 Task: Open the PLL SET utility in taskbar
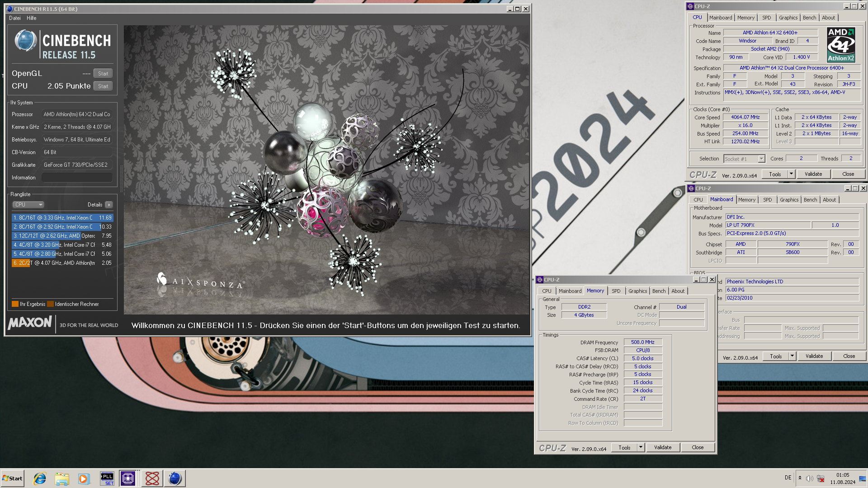107,478
